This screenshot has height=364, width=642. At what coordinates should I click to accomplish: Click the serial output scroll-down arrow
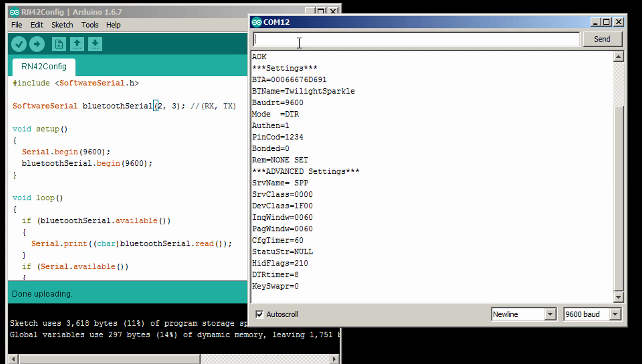point(618,297)
